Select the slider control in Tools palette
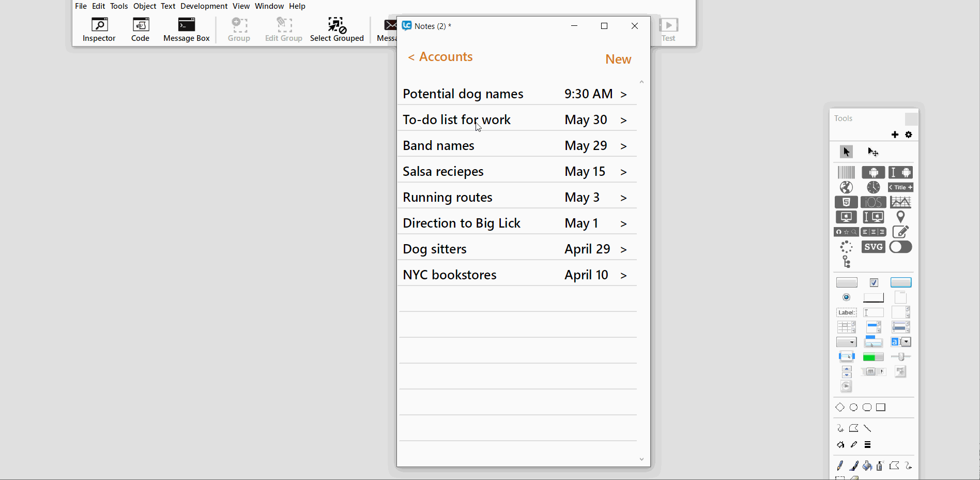The width and height of the screenshot is (980, 480). (x=900, y=357)
